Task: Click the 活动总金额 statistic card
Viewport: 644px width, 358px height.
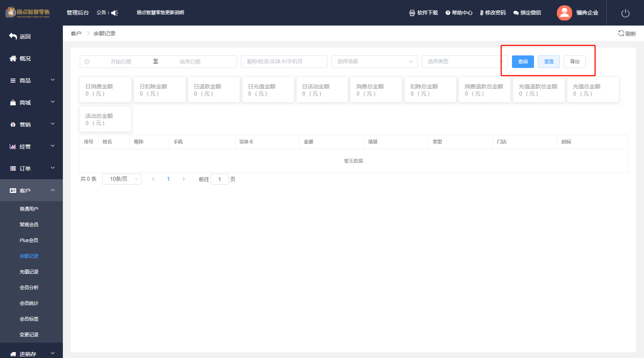Action: pos(105,119)
